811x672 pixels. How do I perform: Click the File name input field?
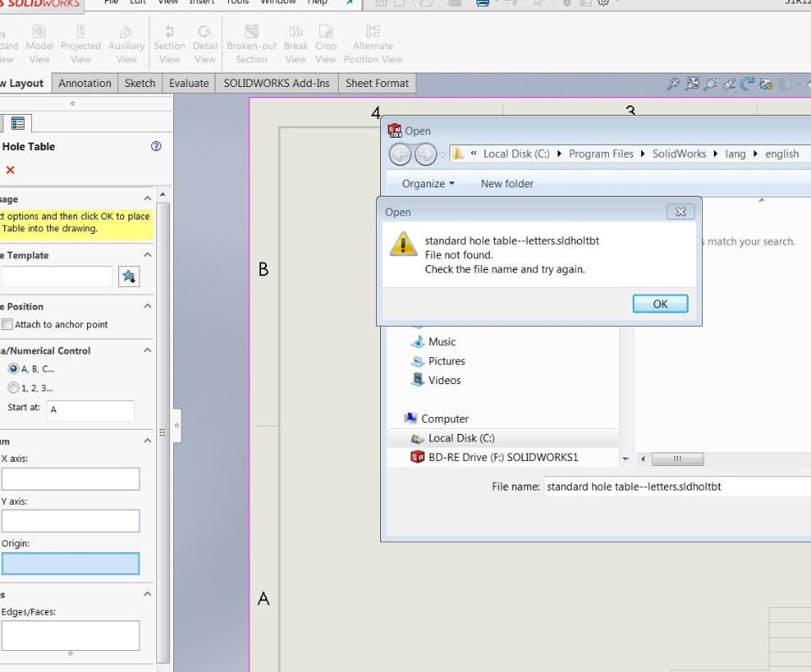pyautogui.click(x=678, y=486)
